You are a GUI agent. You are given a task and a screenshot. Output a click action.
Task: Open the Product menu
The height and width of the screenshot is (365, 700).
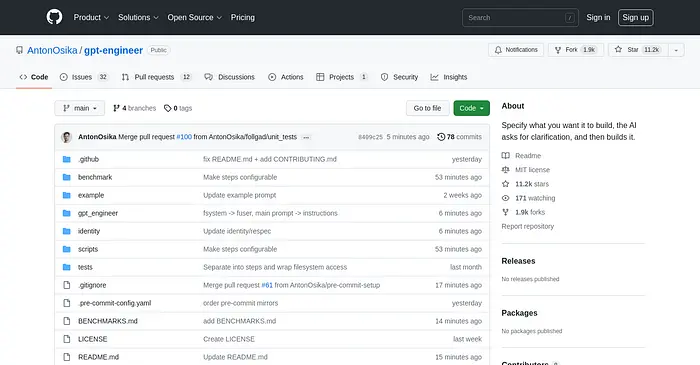91,17
